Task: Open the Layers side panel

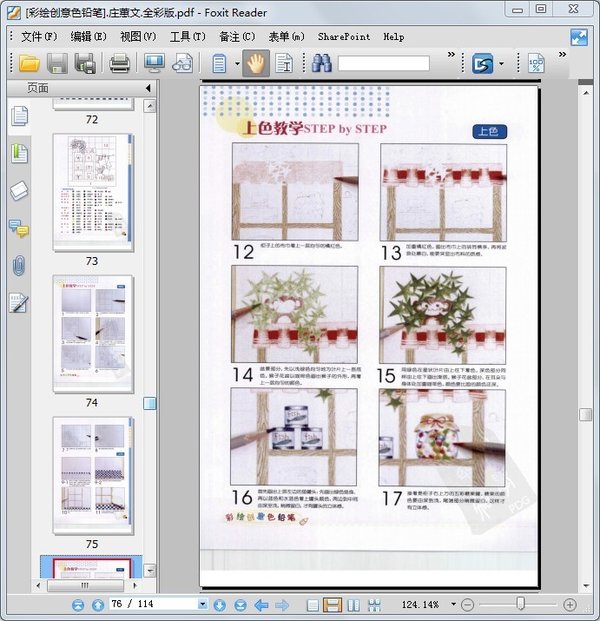Action: point(19,191)
